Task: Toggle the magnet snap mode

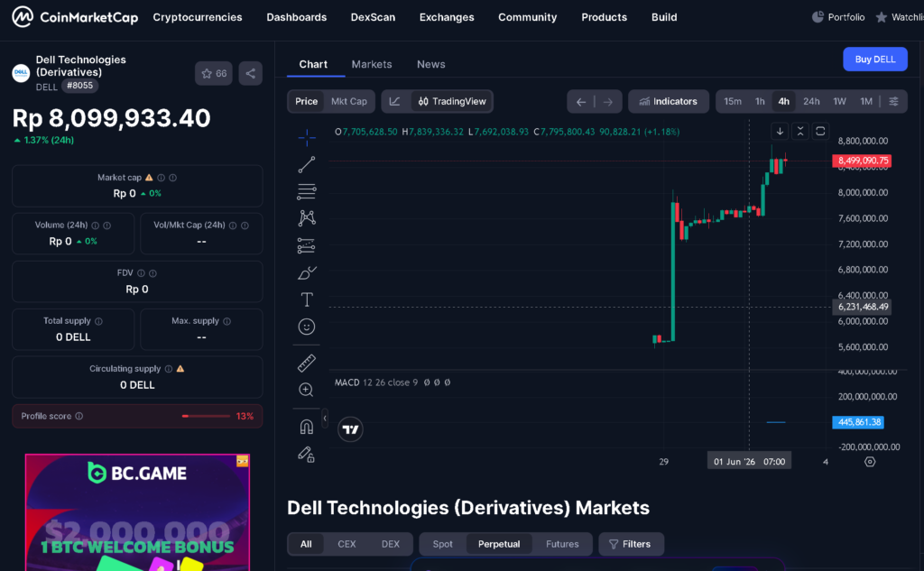Action: pos(307,426)
